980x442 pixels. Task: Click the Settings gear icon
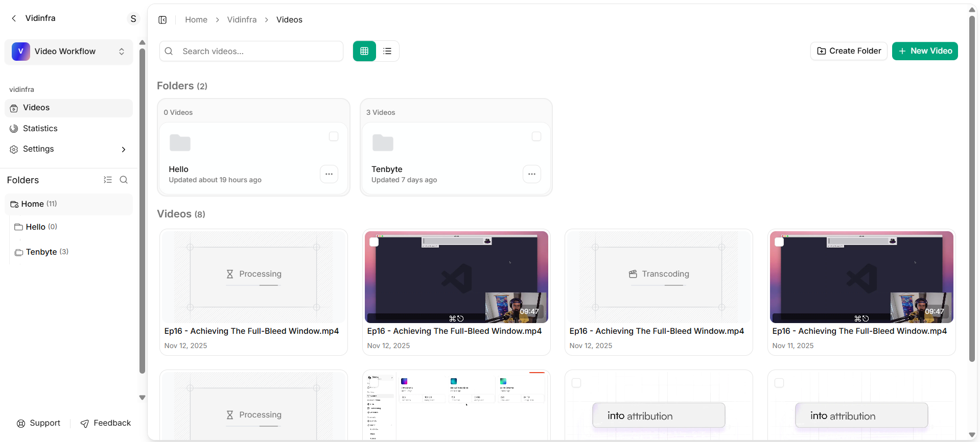pyautogui.click(x=14, y=150)
